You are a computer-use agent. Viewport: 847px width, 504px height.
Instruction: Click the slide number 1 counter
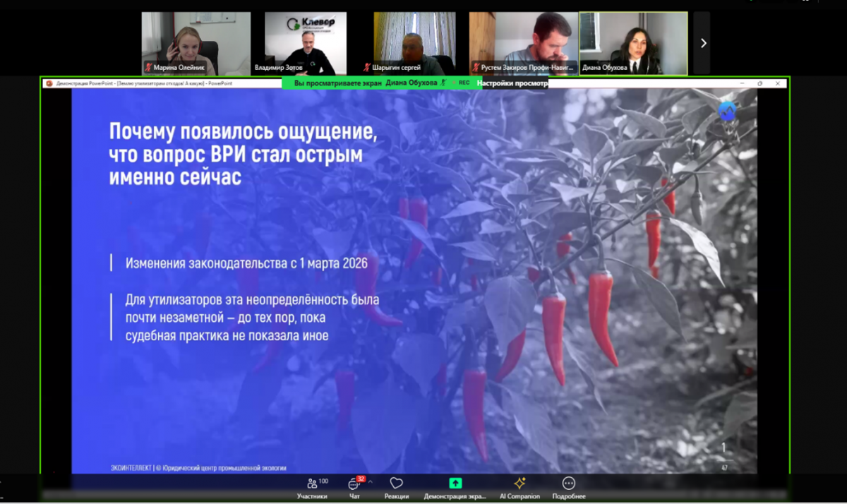(x=723, y=448)
